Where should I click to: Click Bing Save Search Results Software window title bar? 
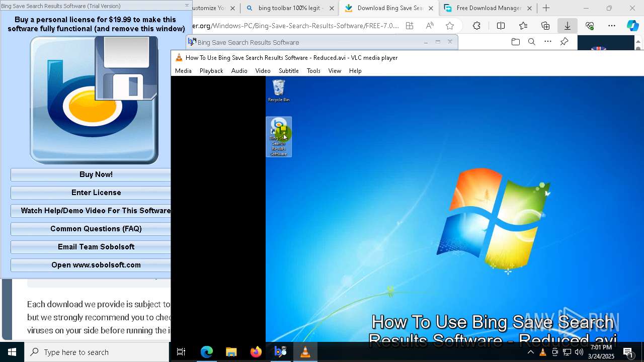pyautogui.click(x=322, y=42)
